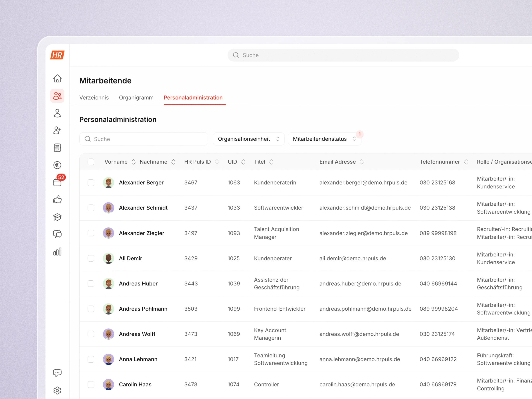Open the single person profile icon
This screenshot has height=399, width=532.
coord(57,113)
